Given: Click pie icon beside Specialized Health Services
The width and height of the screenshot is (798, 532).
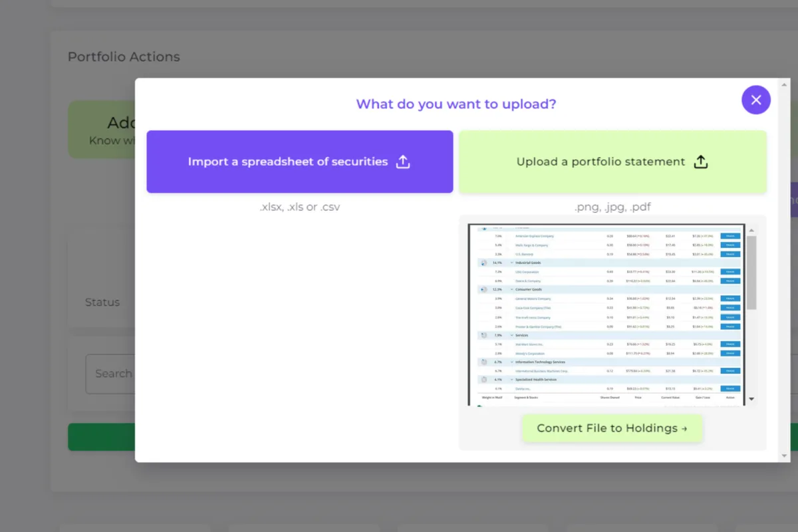Looking at the screenshot, I should 483,380.
